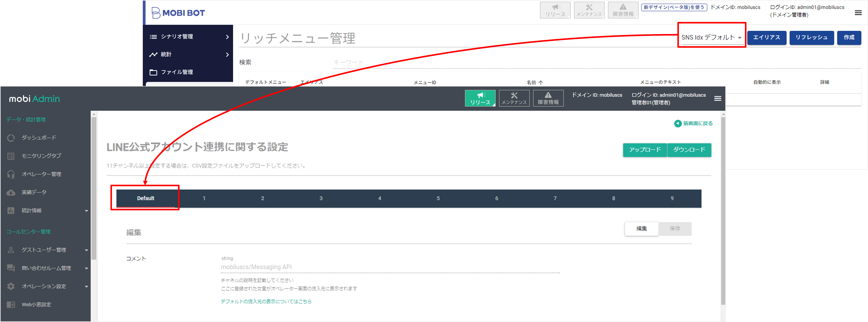Expand 問い合わせルーム管理 submenu arrow

pyautogui.click(x=86, y=269)
